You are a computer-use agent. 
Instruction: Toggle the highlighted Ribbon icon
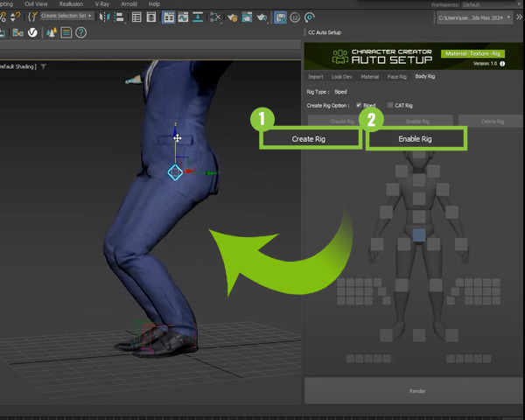pyautogui.click(x=168, y=17)
